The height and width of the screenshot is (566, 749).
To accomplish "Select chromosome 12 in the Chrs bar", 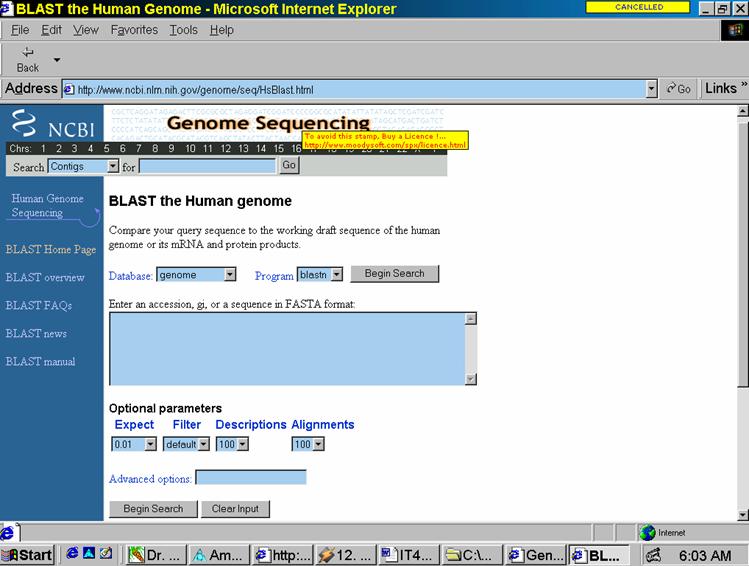I will pos(225,149).
